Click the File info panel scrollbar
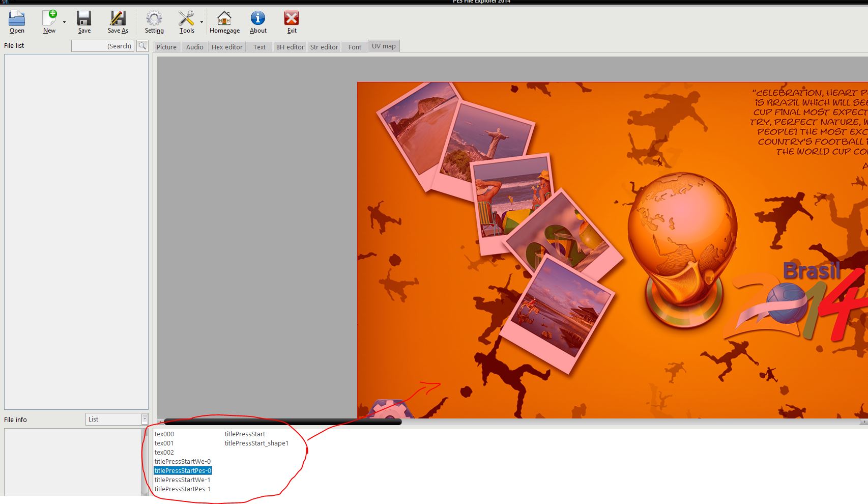Viewport: 868px width, 504px height. tap(144, 462)
